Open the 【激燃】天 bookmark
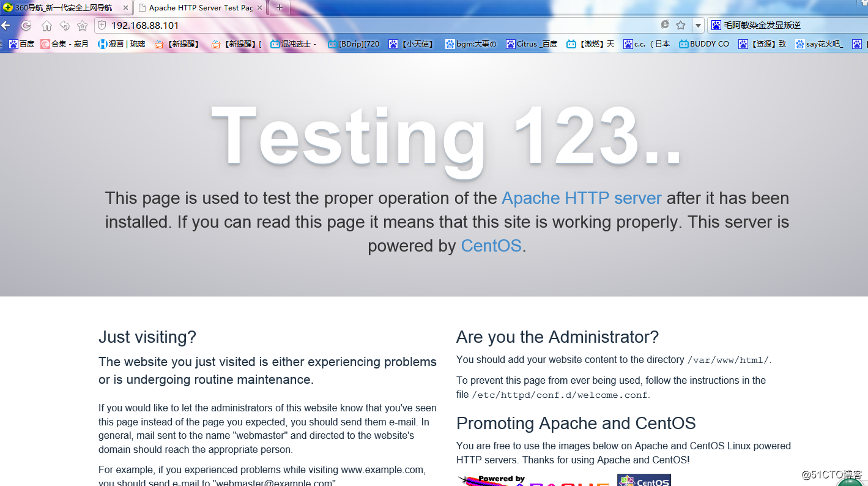This screenshot has height=486, width=868. click(590, 44)
